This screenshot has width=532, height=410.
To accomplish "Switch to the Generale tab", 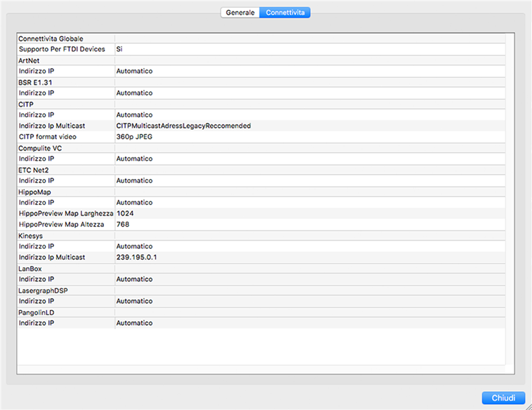I will click(x=240, y=12).
